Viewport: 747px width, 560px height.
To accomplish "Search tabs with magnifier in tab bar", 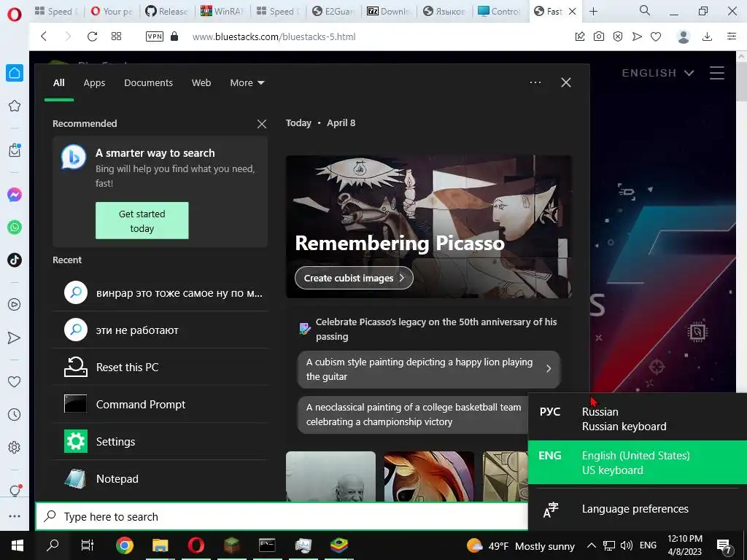I will point(645,10).
